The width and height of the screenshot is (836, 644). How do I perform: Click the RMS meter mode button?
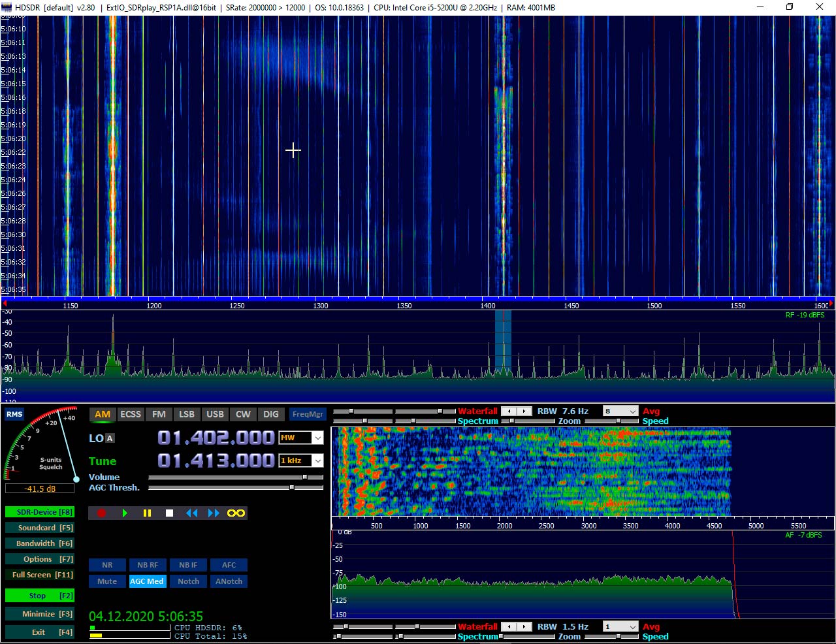point(14,414)
